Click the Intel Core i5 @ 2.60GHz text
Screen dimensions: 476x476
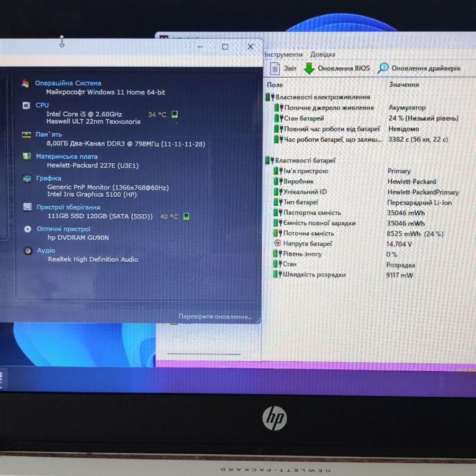(84, 114)
